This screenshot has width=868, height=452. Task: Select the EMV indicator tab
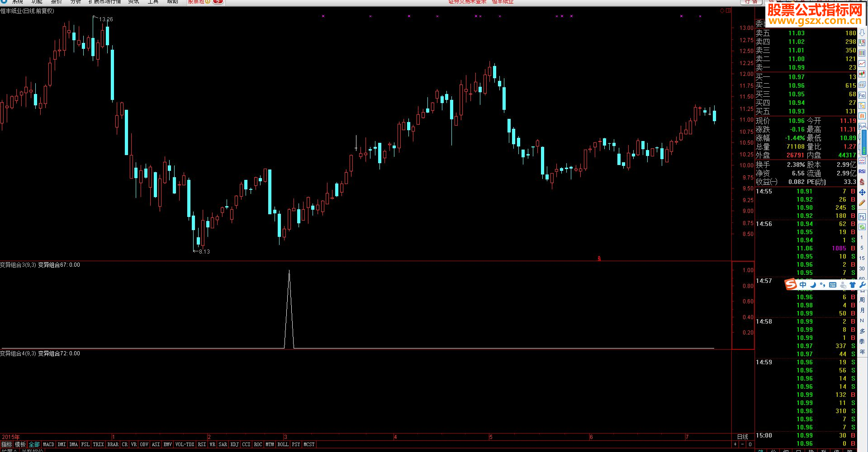pos(167,445)
